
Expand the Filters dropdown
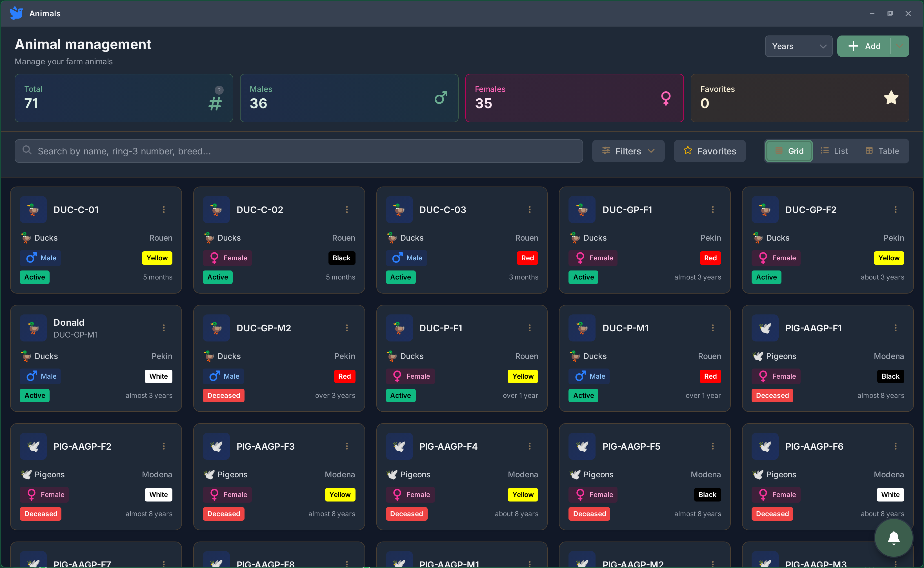[x=628, y=151]
